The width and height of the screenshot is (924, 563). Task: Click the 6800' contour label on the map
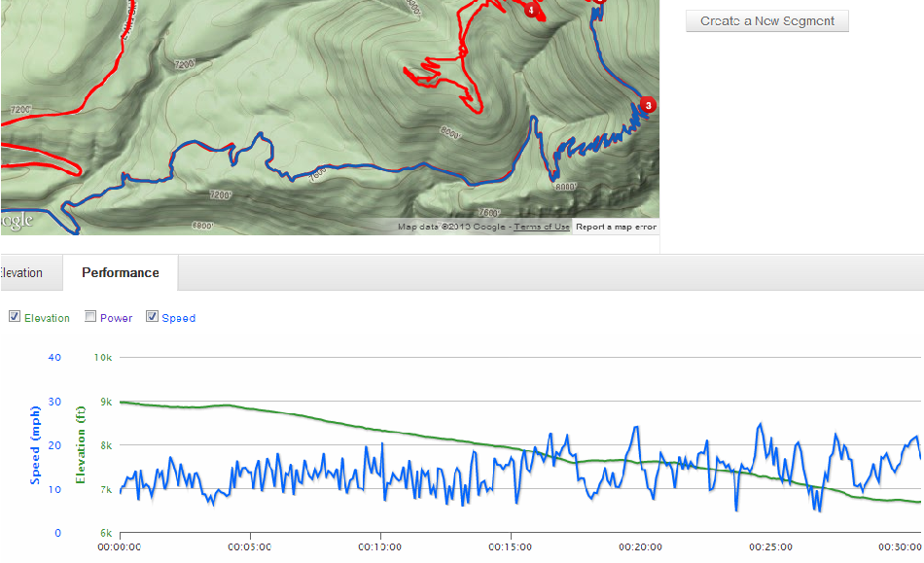point(202,225)
